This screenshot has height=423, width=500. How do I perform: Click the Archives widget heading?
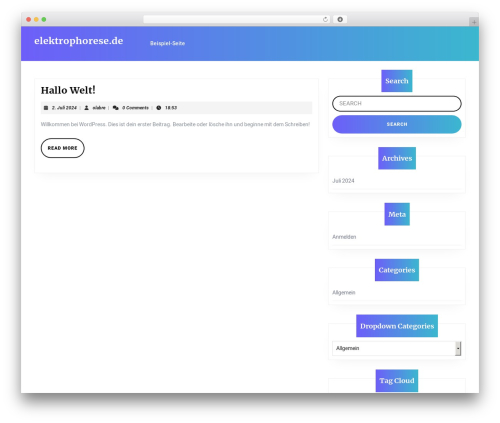coord(397,158)
